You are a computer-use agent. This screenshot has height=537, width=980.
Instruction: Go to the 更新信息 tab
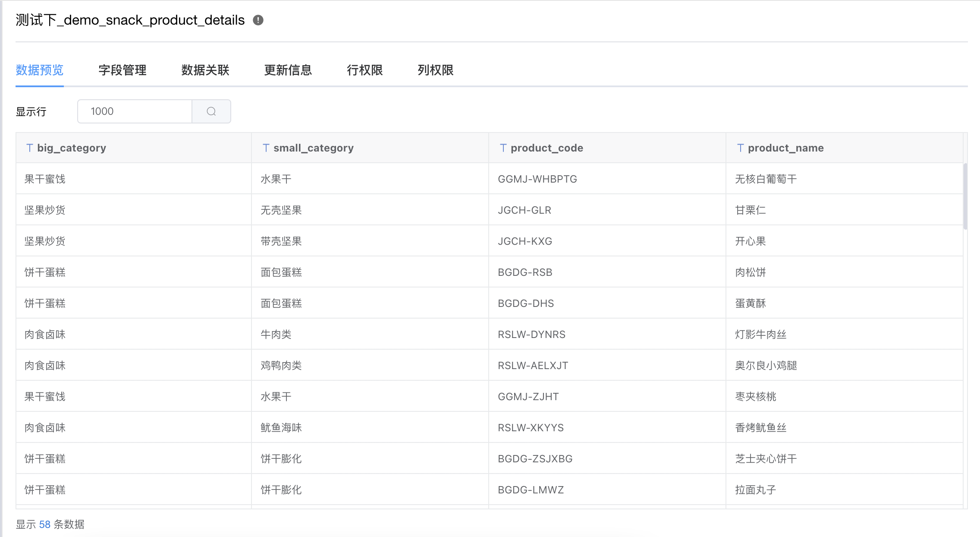pyautogui.click(x=288, y=70)
